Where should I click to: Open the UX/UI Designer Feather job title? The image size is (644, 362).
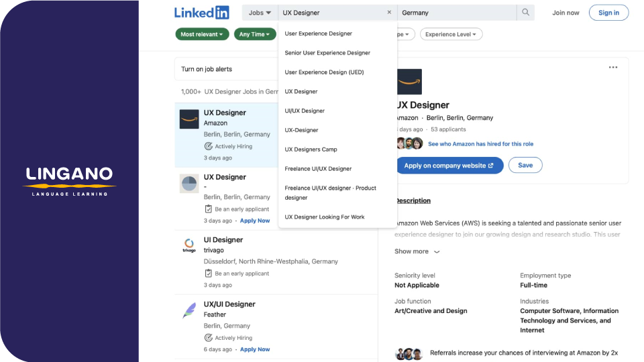click(x=229, y=304)
